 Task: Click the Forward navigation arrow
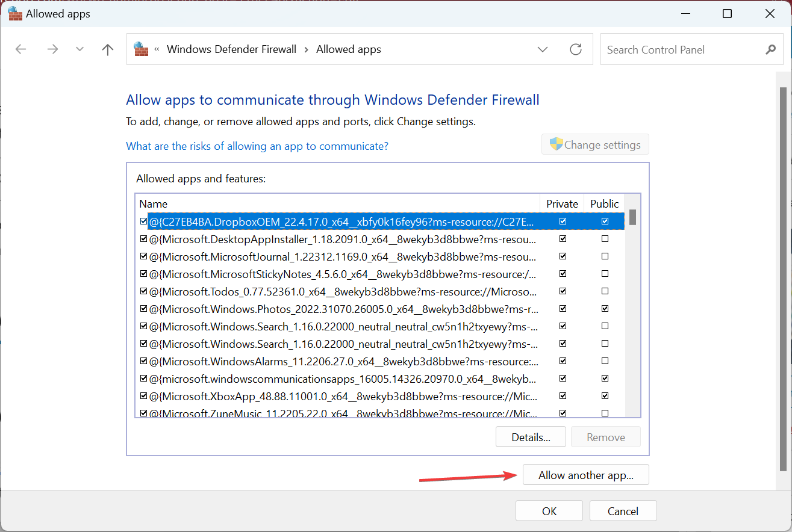(52, 49)
